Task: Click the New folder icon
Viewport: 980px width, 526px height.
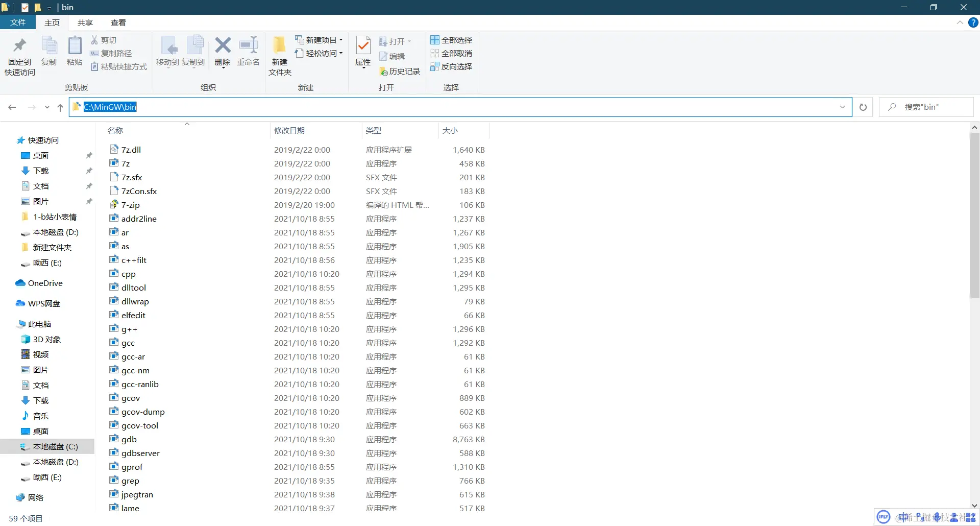Action: click(280, 45)
